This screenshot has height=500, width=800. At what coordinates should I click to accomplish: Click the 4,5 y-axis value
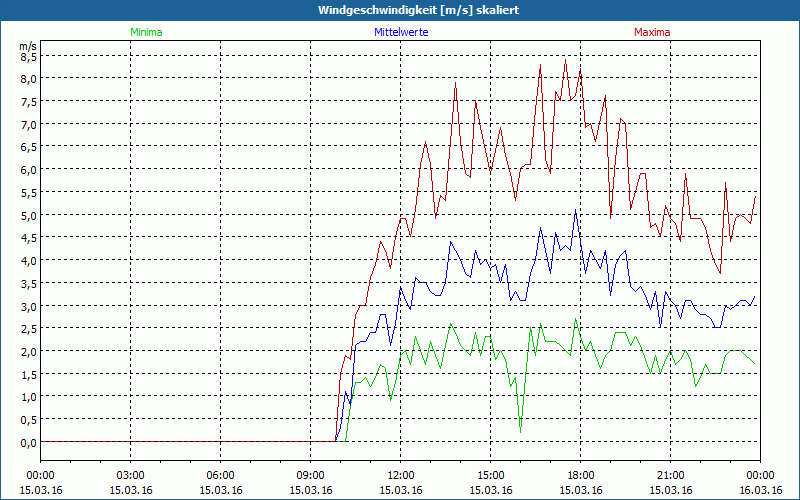pos(29,238)
